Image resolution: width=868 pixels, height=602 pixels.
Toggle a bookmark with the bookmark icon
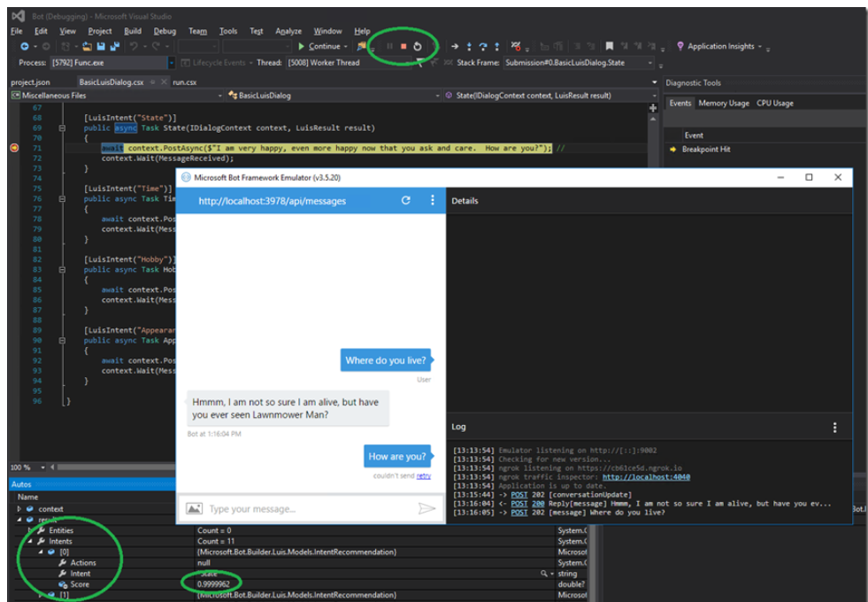pyautogui.click(x=609, y=47)
